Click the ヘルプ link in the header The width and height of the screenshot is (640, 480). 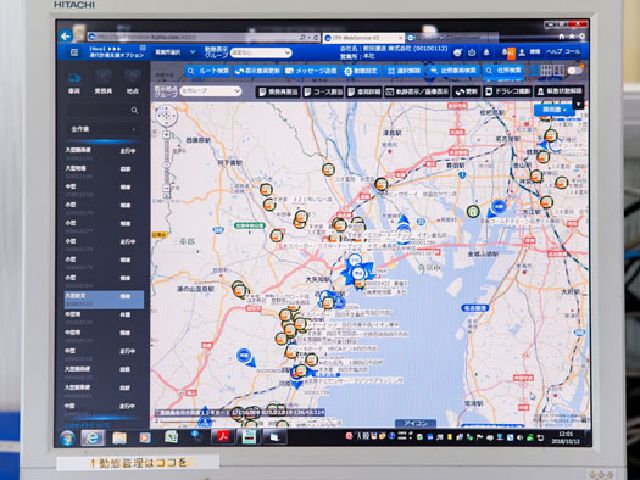coord(554,52)
